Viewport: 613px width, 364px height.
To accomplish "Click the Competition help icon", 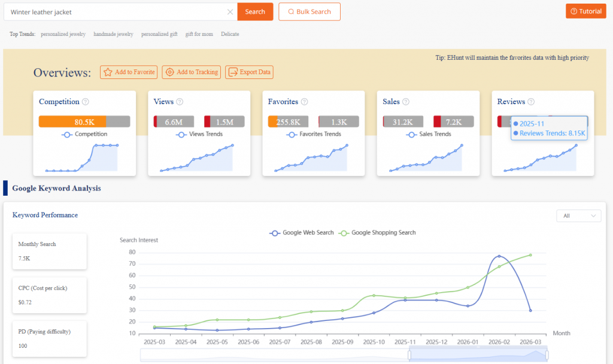I will point(84,102).
